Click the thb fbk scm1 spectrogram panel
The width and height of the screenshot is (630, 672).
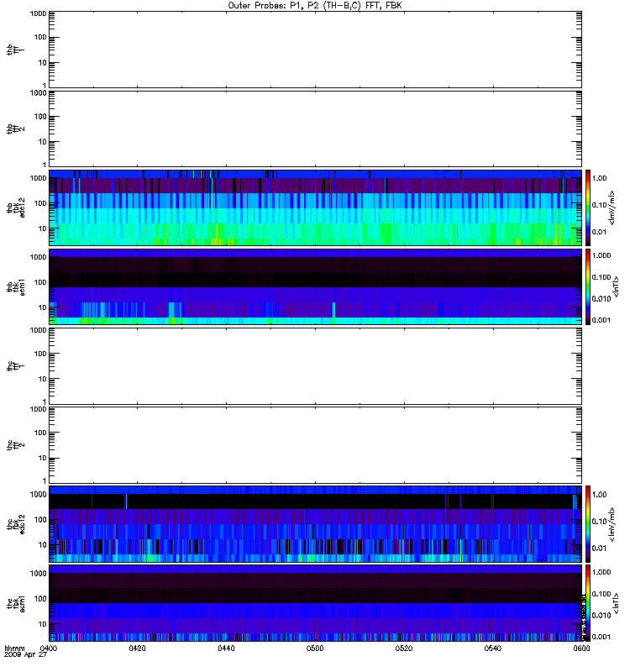click(316, 286)
